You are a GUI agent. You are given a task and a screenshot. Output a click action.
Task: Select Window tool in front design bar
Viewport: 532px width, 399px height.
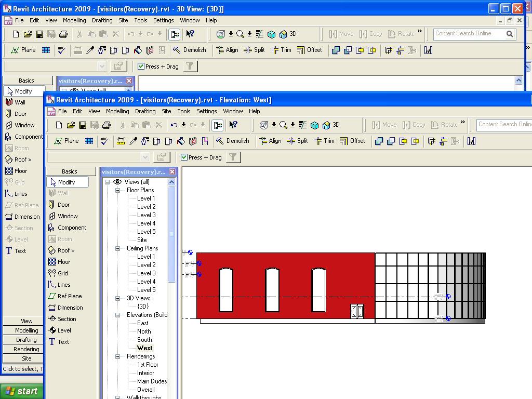tap(63, 216)
